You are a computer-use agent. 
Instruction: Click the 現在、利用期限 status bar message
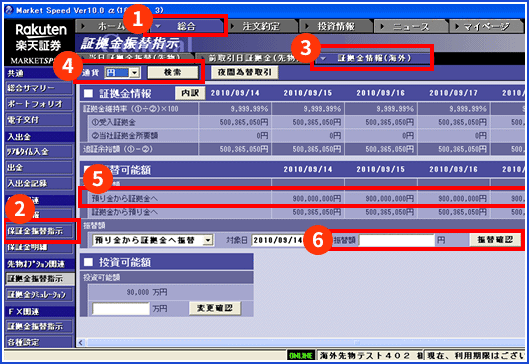pos(476,356)
